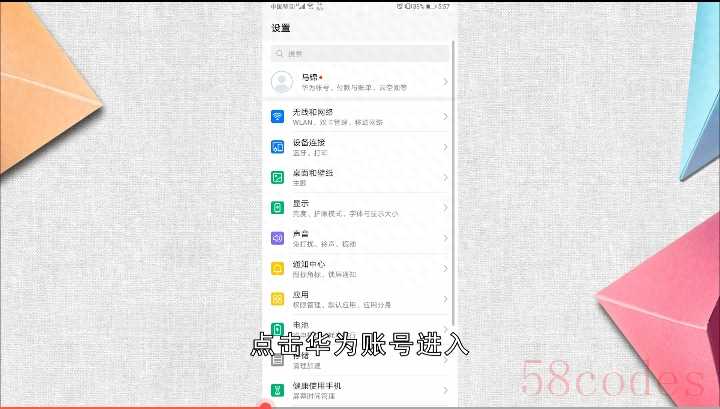Tap the Wi-Fi icon for 无线和网络
Image resolution: width=720 pixels, height=409 pixels.
point(278,117)
